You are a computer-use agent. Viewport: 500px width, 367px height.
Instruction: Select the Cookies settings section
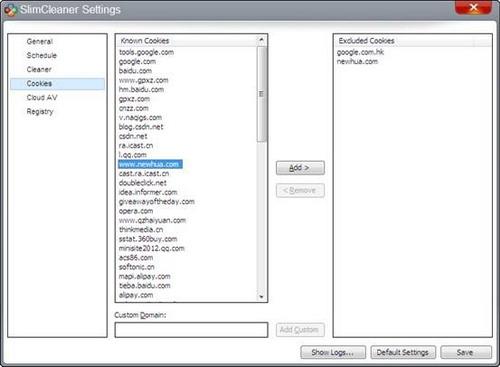click(57, 84)
